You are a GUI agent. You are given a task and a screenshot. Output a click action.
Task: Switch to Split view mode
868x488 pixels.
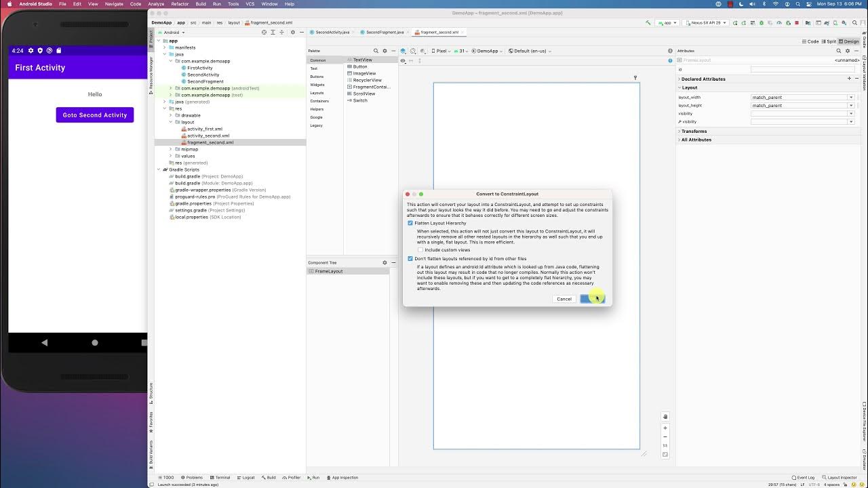pos(829,41)
